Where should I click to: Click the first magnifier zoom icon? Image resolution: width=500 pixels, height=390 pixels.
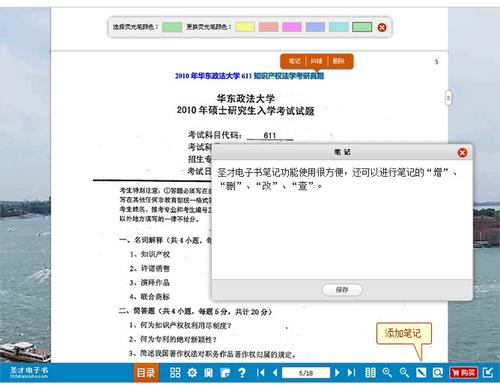tap(387, 372)
